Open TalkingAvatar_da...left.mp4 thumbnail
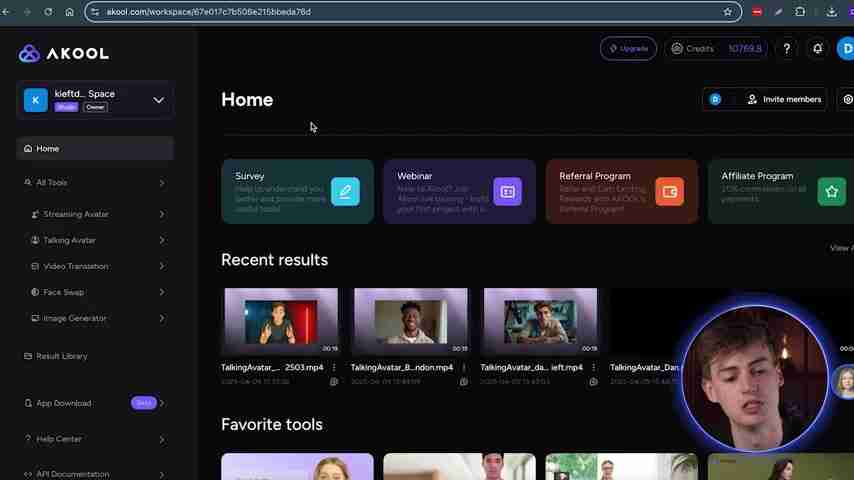This screenshot has width=854, height=480. 540,321
